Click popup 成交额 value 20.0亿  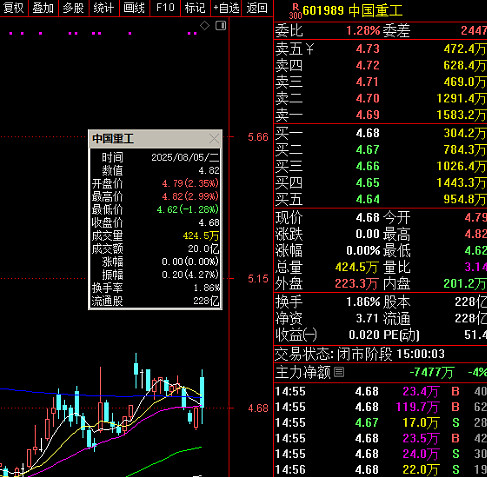pos(203,249)
